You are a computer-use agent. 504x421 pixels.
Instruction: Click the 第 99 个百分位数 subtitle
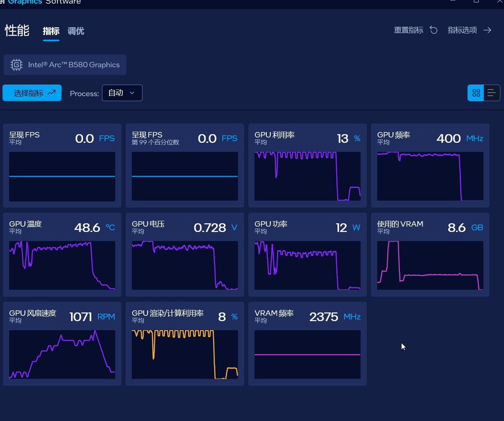point(155,142)
